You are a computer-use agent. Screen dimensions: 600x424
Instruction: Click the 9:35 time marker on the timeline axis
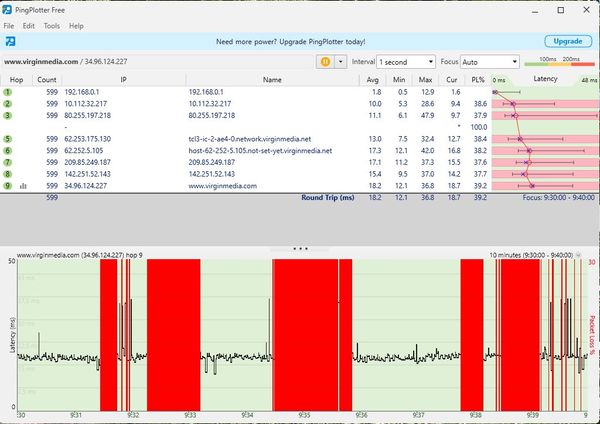tap(304, 415)
